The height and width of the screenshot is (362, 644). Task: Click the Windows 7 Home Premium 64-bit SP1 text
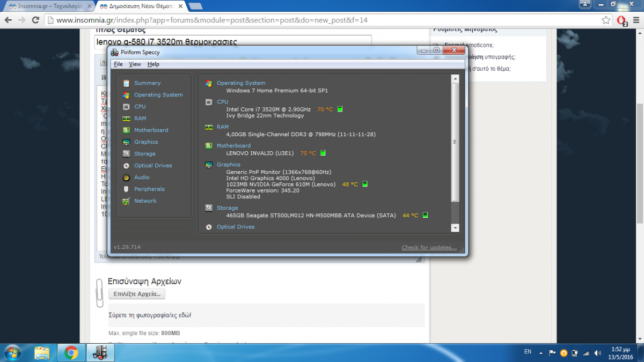[x=277, y=91]
